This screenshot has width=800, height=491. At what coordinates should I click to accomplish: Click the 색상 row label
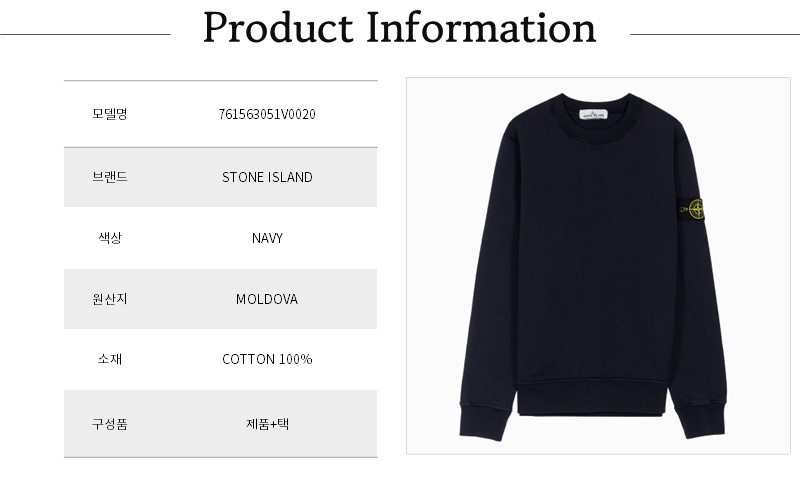coord(109,238)
